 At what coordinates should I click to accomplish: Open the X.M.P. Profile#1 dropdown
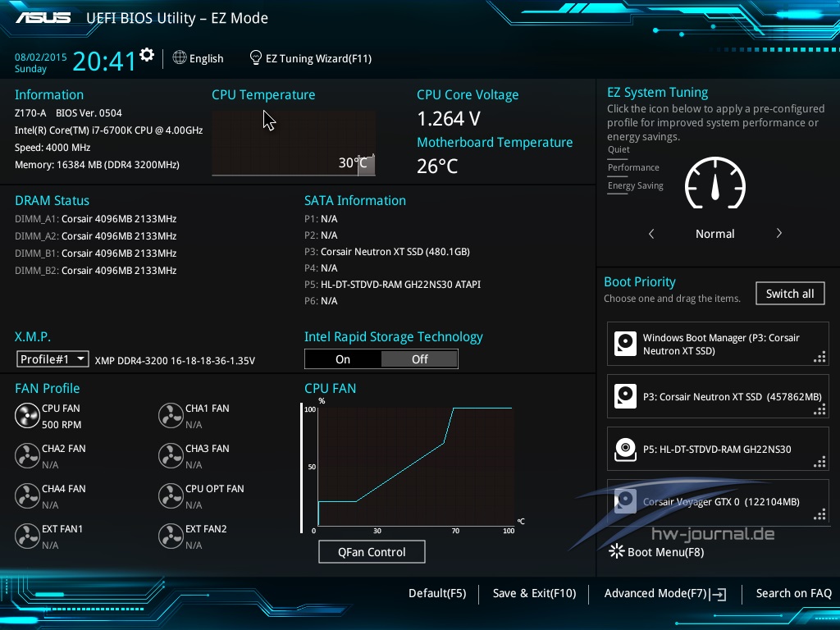point(52,359)
